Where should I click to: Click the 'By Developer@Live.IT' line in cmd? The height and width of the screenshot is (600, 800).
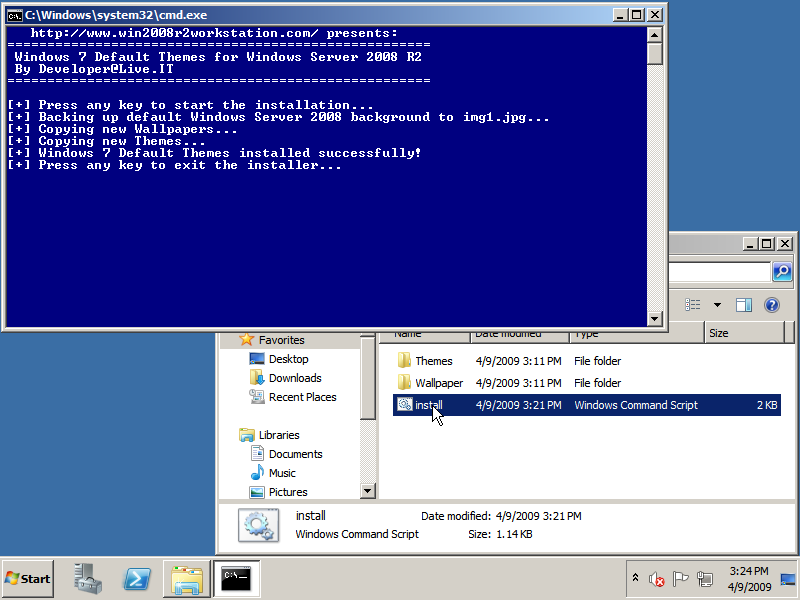(94, 69)
